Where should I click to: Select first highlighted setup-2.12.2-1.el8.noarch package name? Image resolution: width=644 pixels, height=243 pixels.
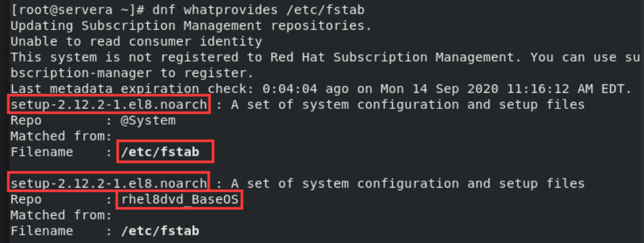109,104
